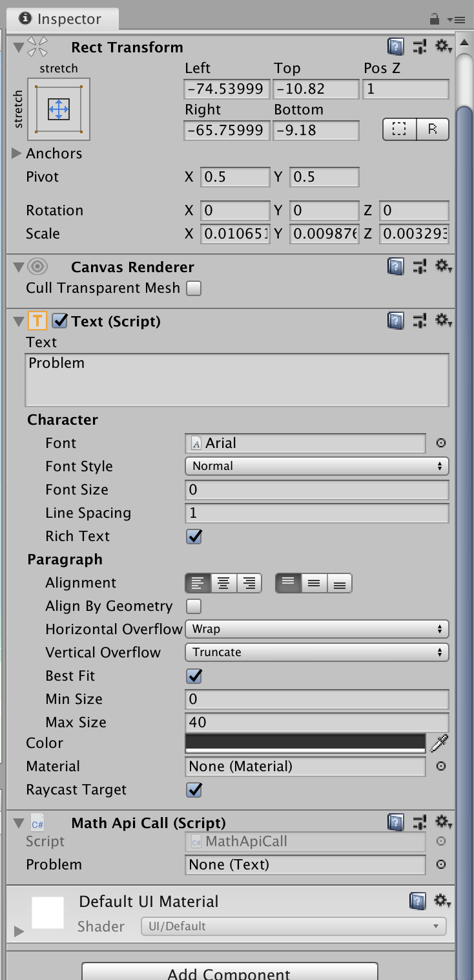Expand the Anchors section

[17, 153]
